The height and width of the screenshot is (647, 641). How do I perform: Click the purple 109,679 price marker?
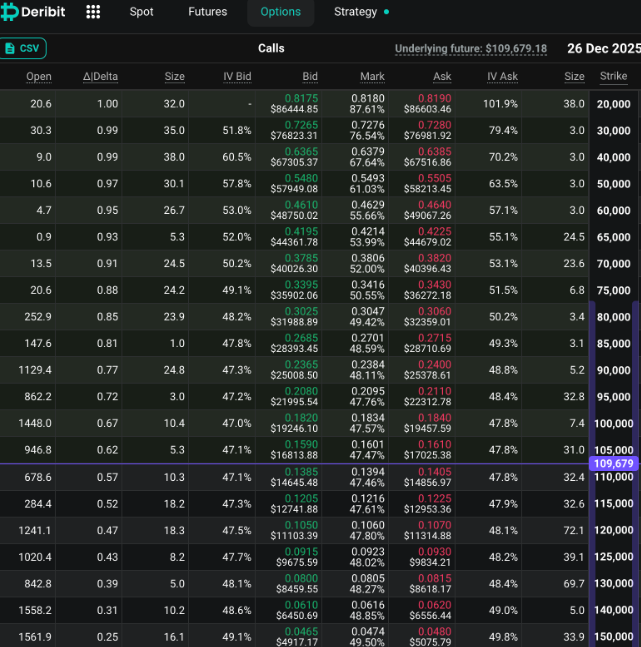pyautogui.click(x=613, y=463)
